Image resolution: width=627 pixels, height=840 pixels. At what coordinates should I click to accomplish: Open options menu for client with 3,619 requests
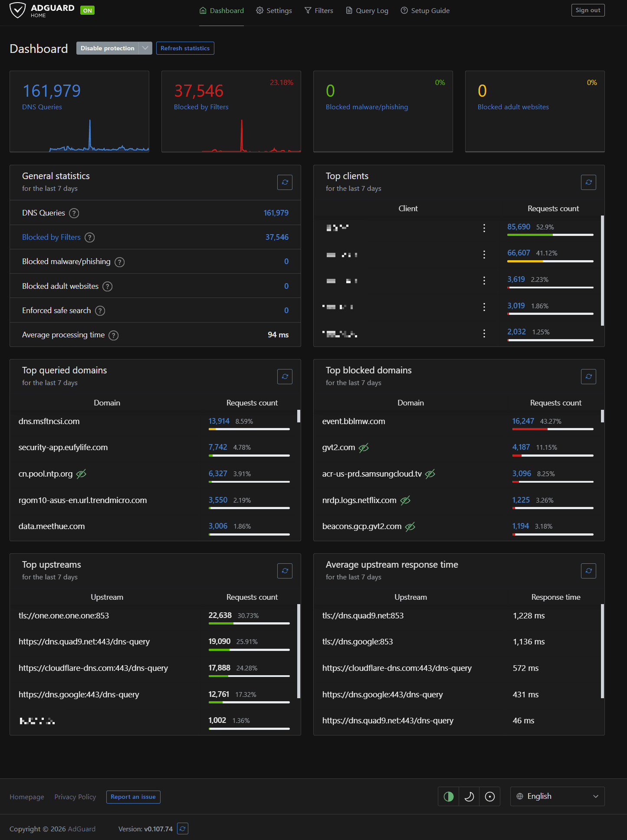click(484, 281)
